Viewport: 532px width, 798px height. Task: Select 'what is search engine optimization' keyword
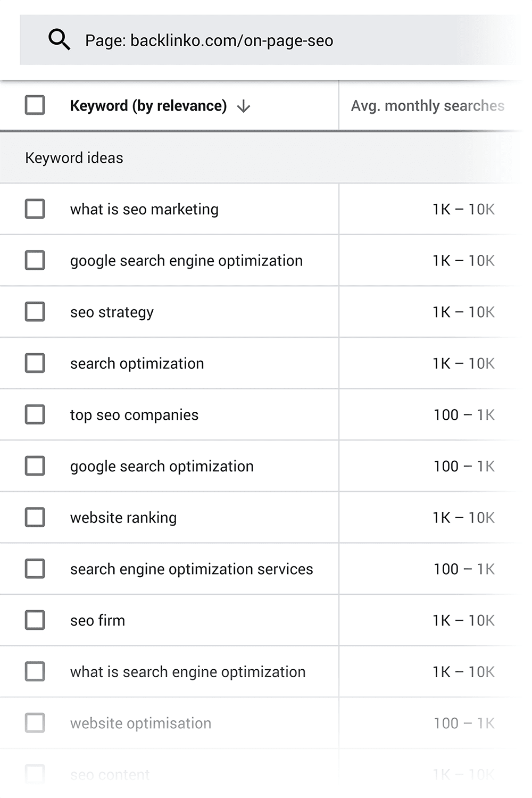(x=188, y=672)
